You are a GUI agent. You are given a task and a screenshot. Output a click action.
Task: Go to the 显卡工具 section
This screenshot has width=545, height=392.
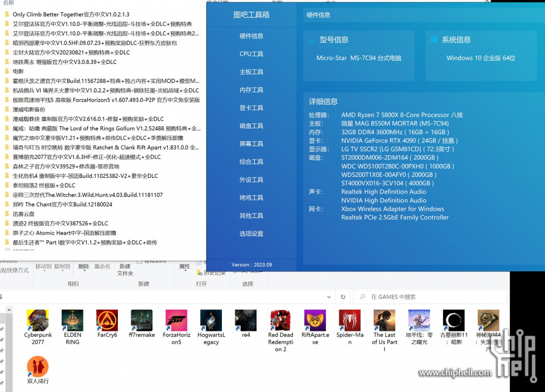point(251,108)
